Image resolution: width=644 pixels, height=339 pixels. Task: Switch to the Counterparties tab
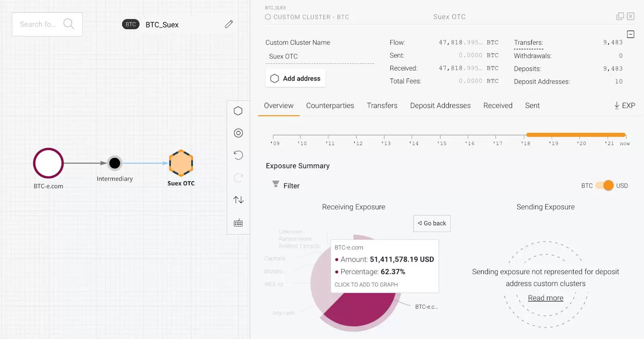point(330,106)
